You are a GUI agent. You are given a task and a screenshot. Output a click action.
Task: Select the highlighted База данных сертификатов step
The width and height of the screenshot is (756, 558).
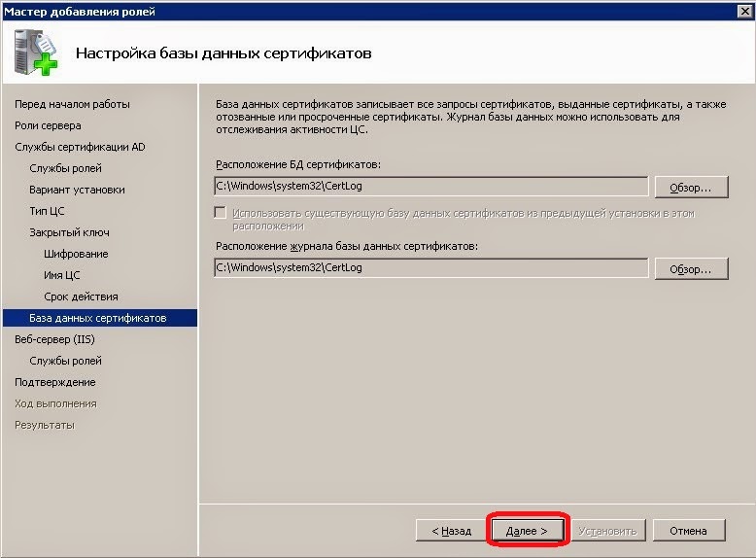coord(100,318)
